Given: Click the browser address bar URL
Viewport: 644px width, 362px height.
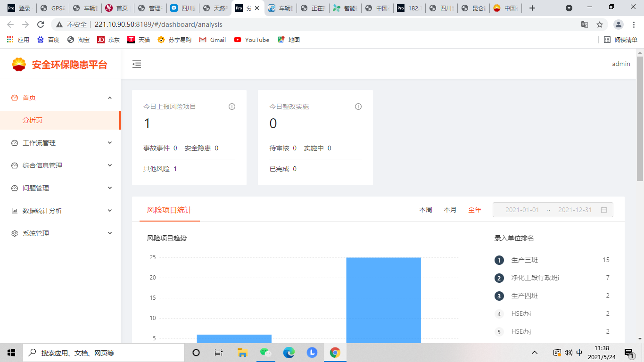Looking at the screenshot, I should 158,25.
